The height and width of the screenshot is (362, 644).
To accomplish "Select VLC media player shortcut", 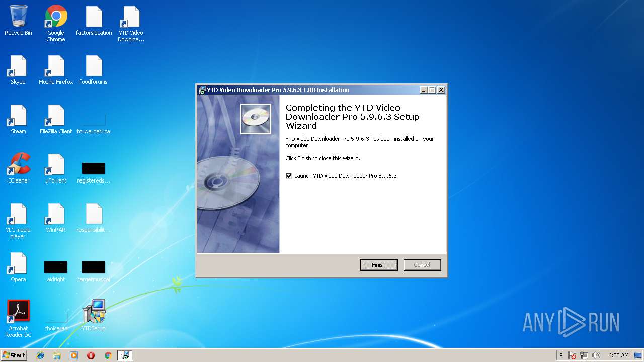I will [x=18, y=221].
